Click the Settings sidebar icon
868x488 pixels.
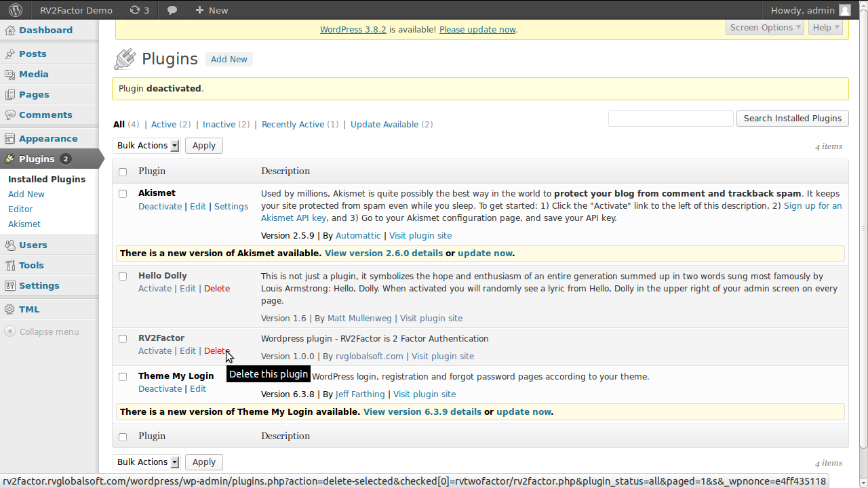(x=9, y=285)
